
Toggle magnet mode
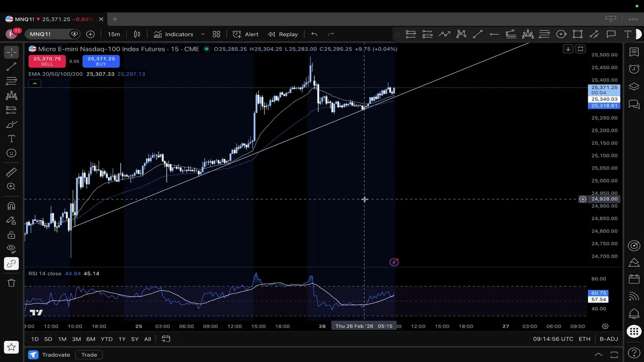[x=11, y=206]
